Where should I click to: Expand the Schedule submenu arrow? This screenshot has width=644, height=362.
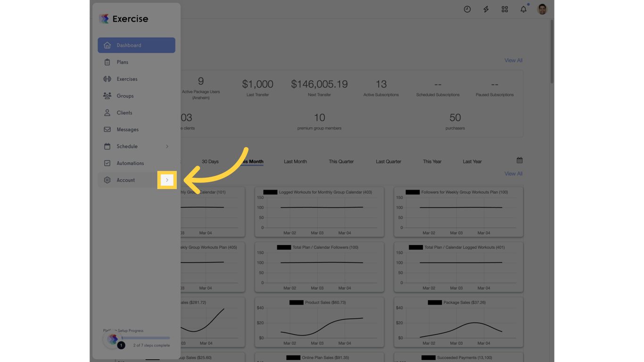pyautogui.click(x=167, y=146)
